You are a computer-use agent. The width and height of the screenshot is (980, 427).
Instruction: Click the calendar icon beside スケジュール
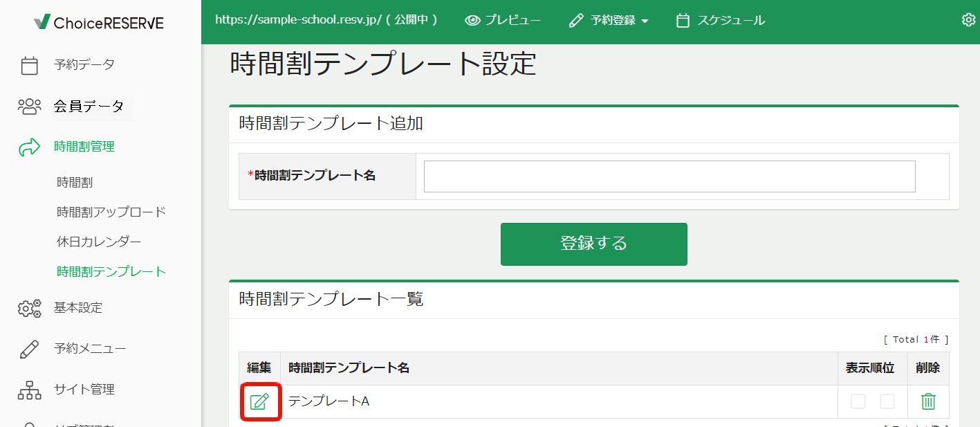(x=683, y=21)
